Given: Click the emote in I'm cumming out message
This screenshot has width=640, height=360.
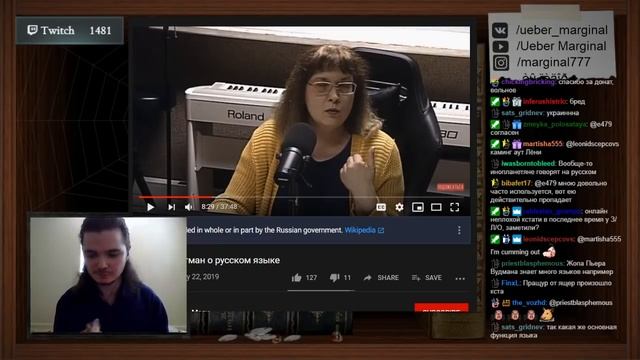Looking at the screenshot, I should click(x=549, y=251).
